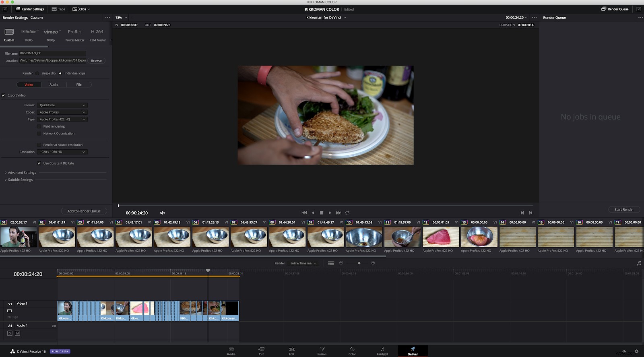Open the viewer zoom 73% dropdown
Viewport: 644px width, 357px height.
tap(121, 18)
